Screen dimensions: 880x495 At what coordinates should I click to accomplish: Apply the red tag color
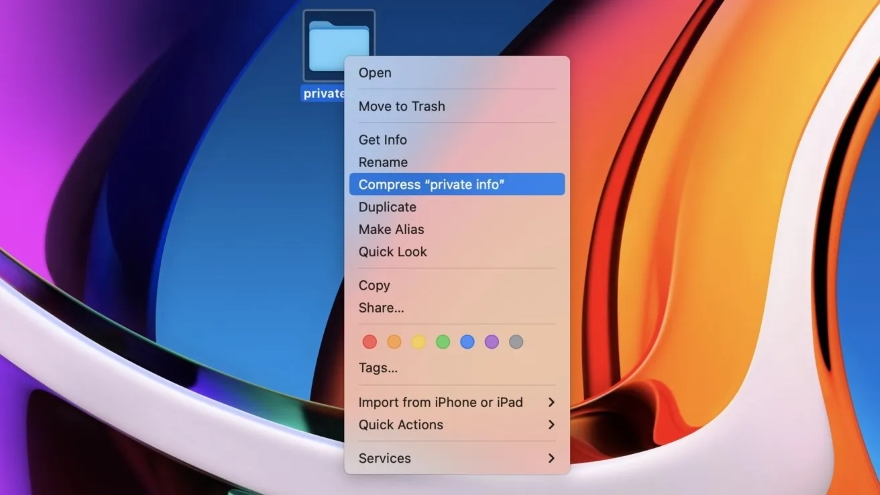point(370,342)
